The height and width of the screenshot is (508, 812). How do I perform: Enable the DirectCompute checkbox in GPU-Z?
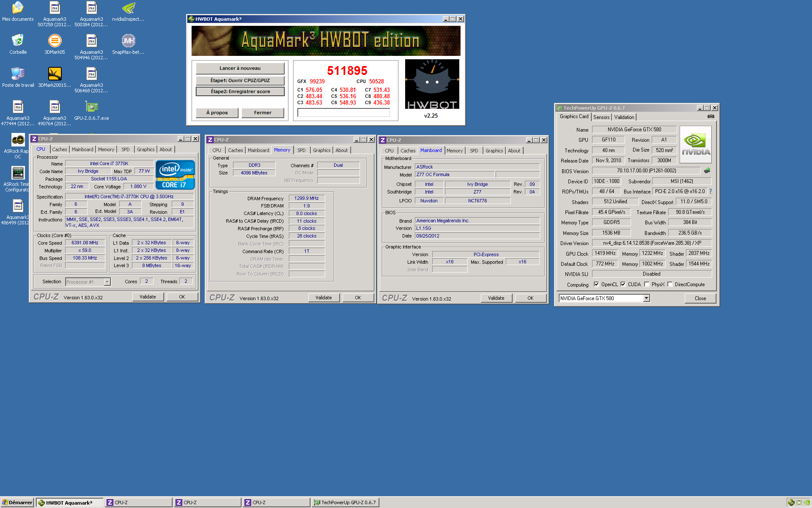(x=670, y=284)
